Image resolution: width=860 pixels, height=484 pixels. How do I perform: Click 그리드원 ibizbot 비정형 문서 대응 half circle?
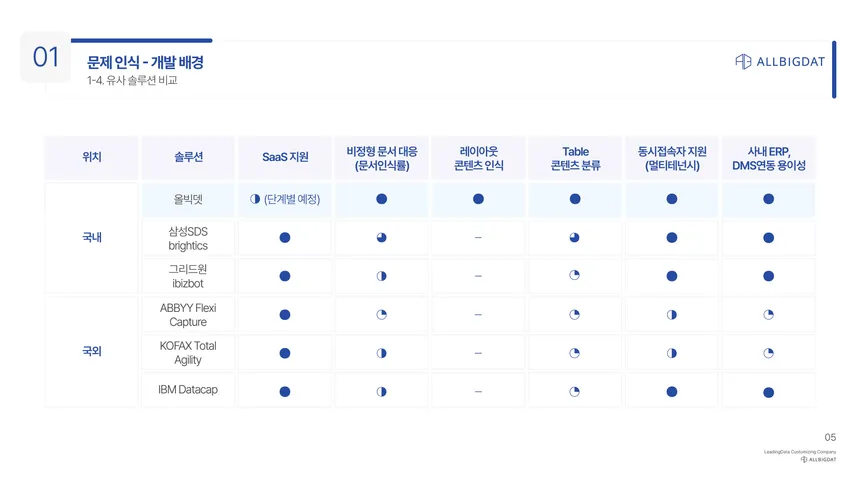[x=382, y=276]
